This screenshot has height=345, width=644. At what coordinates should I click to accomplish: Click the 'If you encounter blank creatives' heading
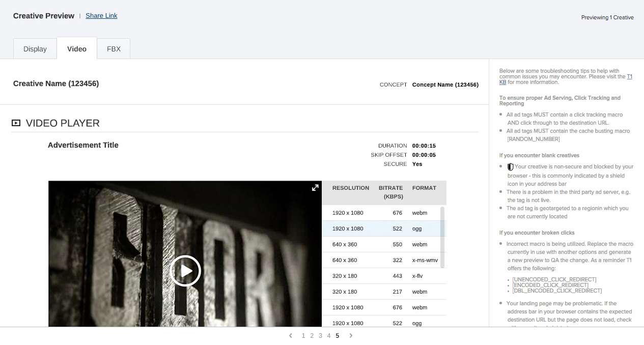pos(539,155)
